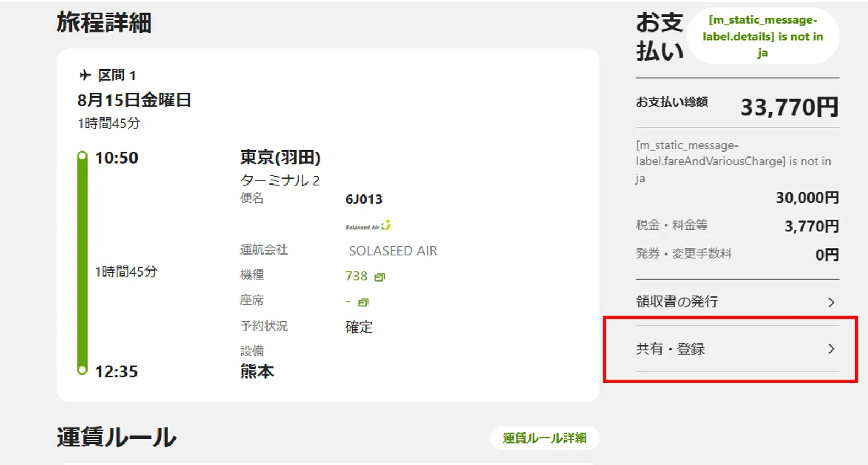The height and width of the screenshot is (465, 868).
Task: Click the 確定 reservation status text
Action: (x=359, y=327)
